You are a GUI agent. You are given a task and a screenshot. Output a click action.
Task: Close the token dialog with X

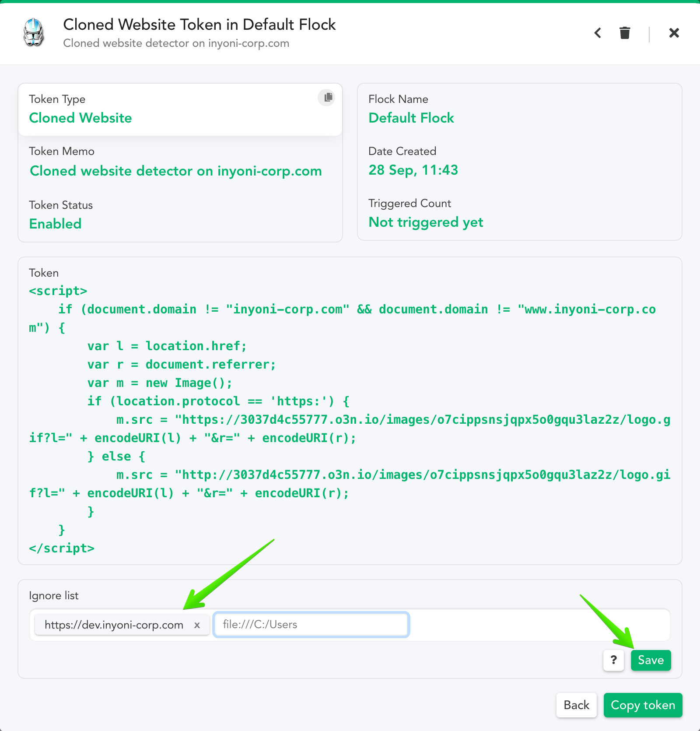click(674, 33)
